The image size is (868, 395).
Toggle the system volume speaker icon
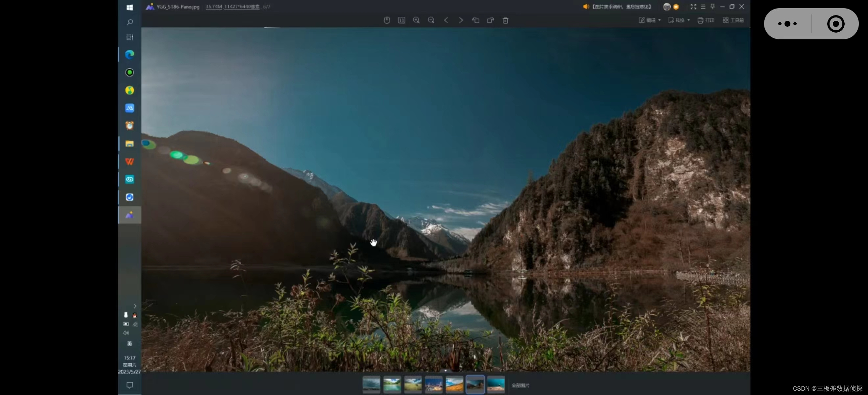[126, 333]
